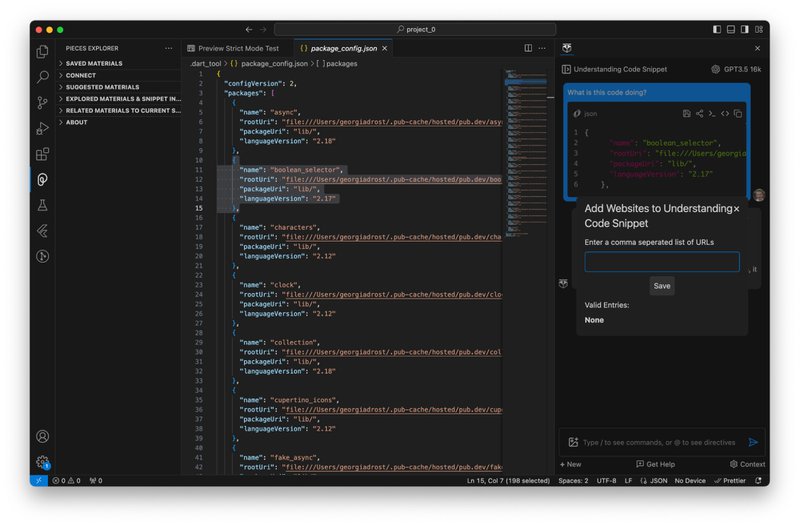Image resolution: width=800 pixels, height=526 pixels.
Task: Open Source Control view
Action: (43, 103)
